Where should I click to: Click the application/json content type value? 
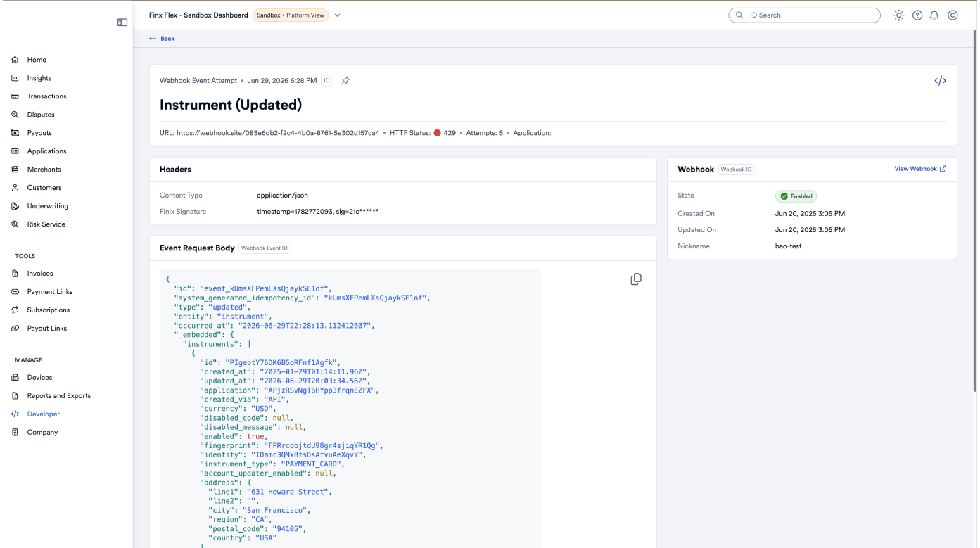click(x=283, y=196)
